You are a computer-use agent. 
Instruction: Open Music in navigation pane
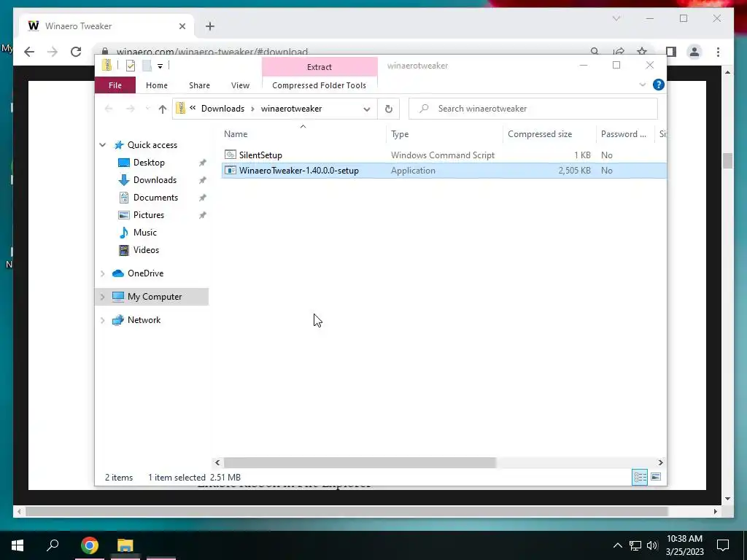pyautogui.click(x=145, y=233)
